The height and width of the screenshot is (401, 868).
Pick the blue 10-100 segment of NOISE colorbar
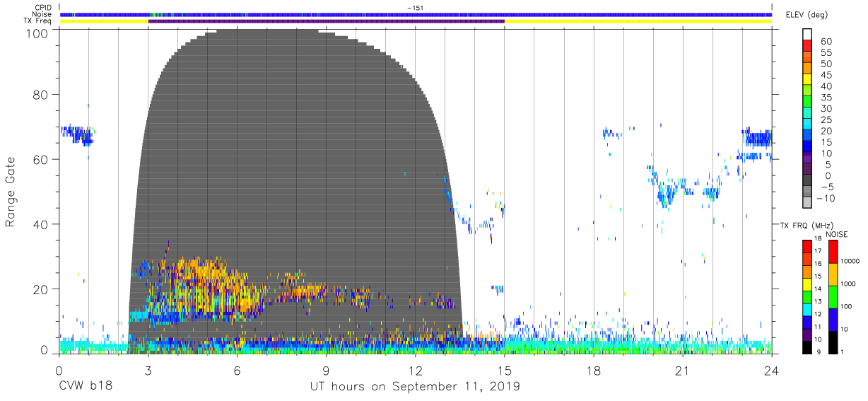[833, 319]
